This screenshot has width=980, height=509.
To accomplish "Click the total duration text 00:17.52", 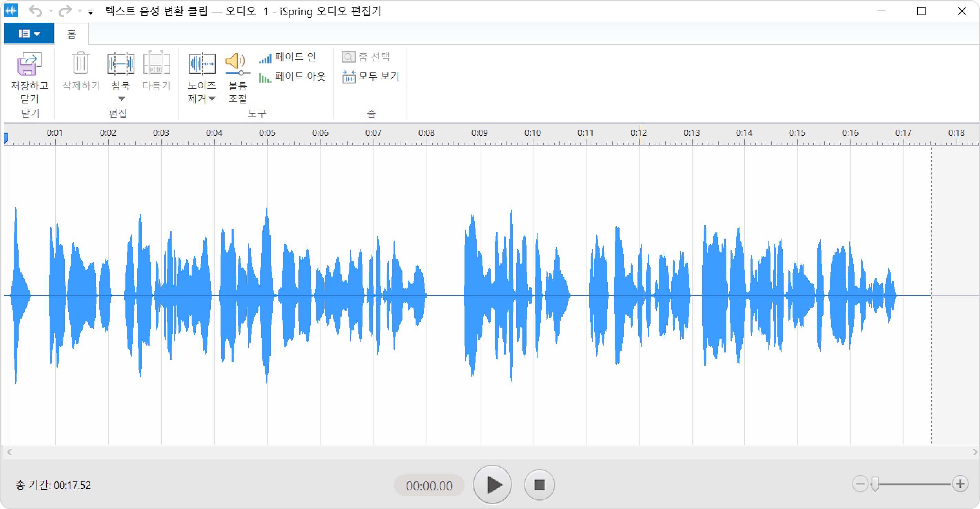I will pyautogui.click(x=72, y=485).
